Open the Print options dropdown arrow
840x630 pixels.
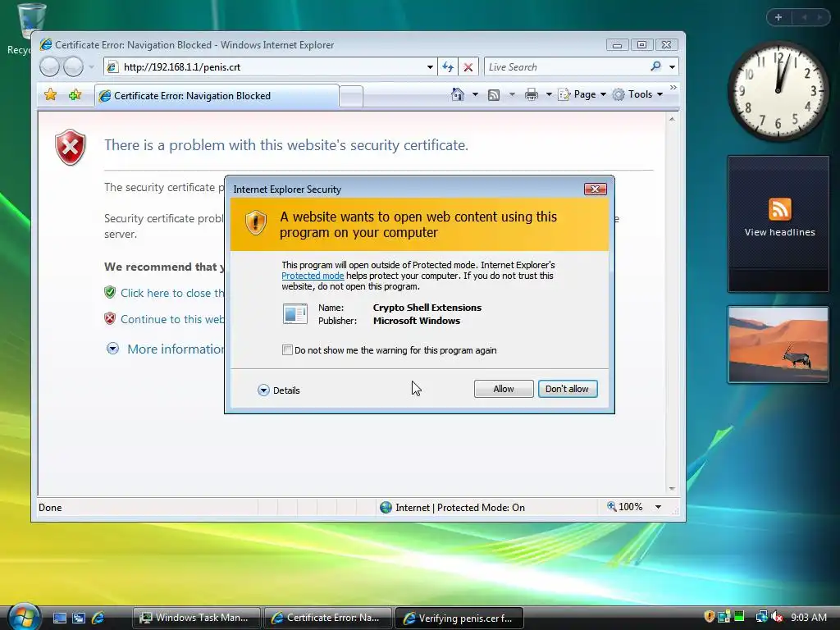549,95
